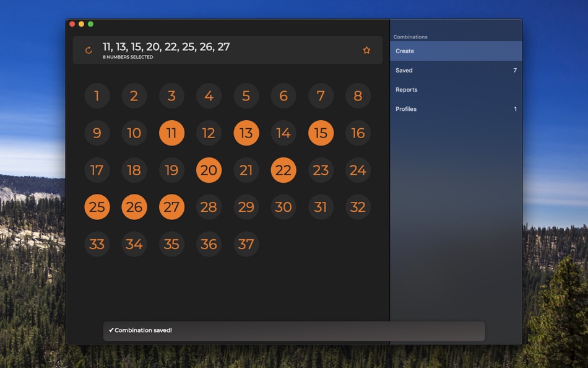Deselect highlighted number 20
The image size is (588, 368).
pos(209,170)
